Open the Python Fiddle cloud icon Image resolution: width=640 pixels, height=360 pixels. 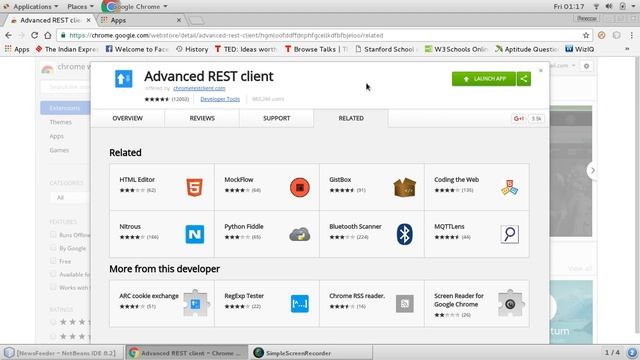tap(300, 234)
